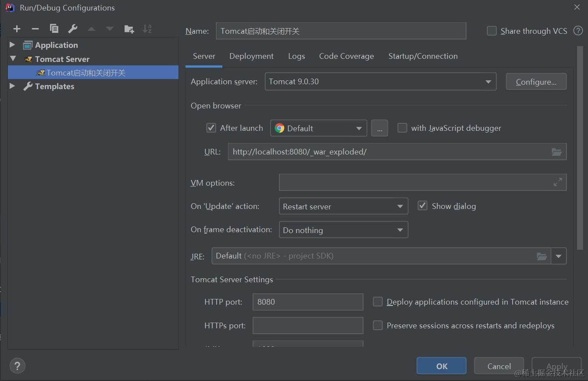Collapse the Tomcat Server tree node

click(x=13, y=58)
